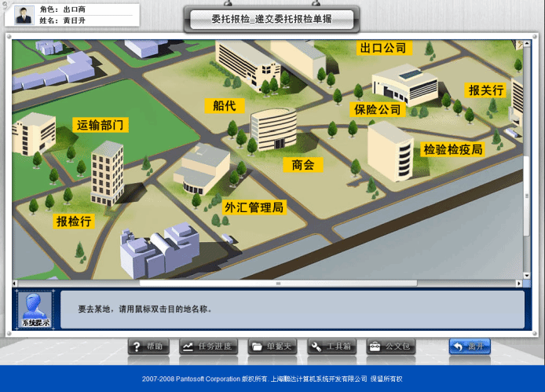This screenshot has height=392, width=545.
Task: Click the 报检行 location label
Action: 74,222
